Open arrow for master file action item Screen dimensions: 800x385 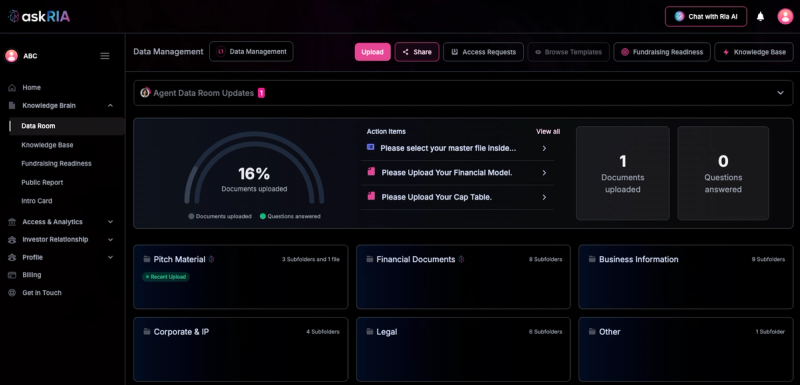tap(544, 148)
